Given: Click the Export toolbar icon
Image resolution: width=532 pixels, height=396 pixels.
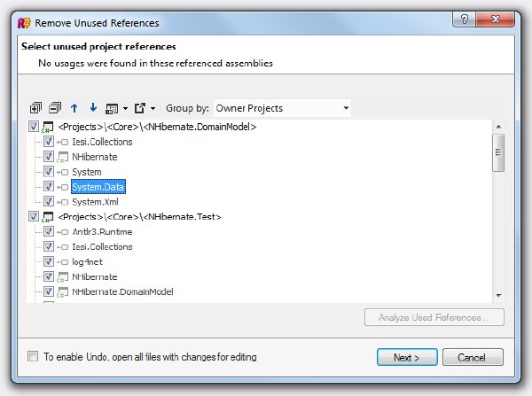Looking at the screenshot, I should click(140, 108).
